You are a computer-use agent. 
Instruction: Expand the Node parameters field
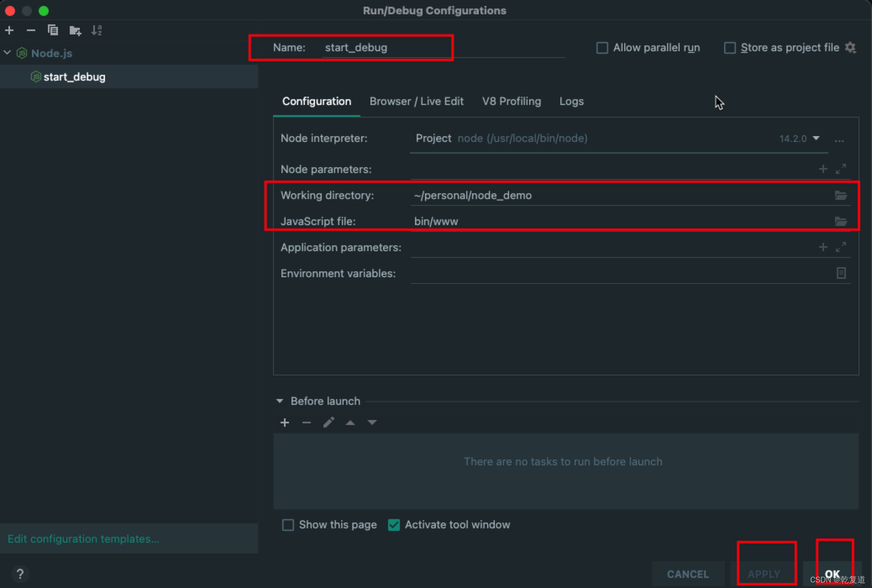[x=840, y=169]
